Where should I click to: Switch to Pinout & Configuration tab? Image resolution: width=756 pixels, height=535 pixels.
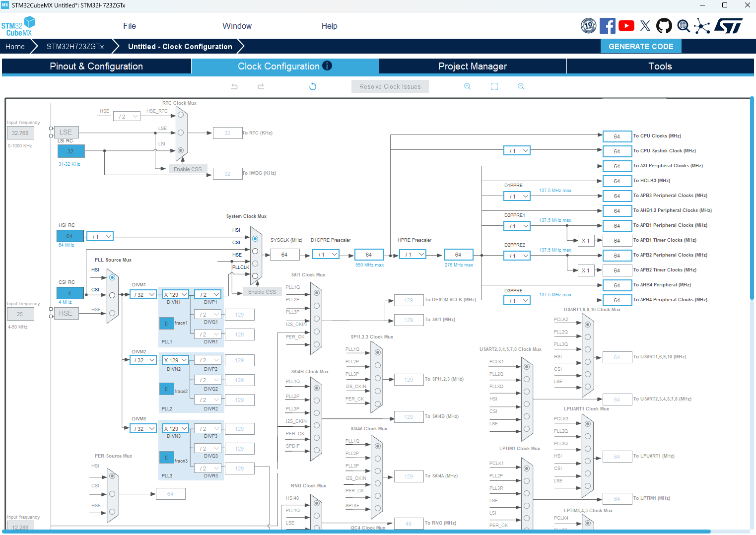(96, 67)
